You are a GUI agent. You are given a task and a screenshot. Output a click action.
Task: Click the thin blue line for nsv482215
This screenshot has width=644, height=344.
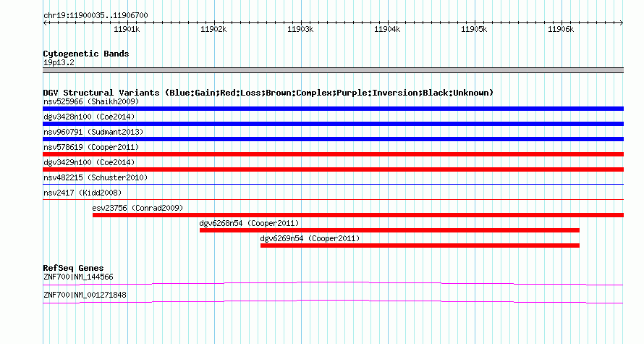333,185
